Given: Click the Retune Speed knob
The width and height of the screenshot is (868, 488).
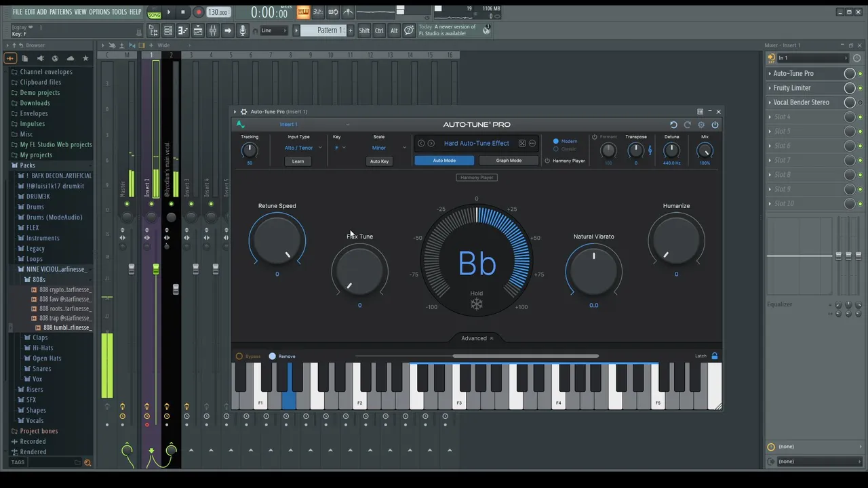Looking at the screenshot, I should pyautogui.click(x=277, y=240).
